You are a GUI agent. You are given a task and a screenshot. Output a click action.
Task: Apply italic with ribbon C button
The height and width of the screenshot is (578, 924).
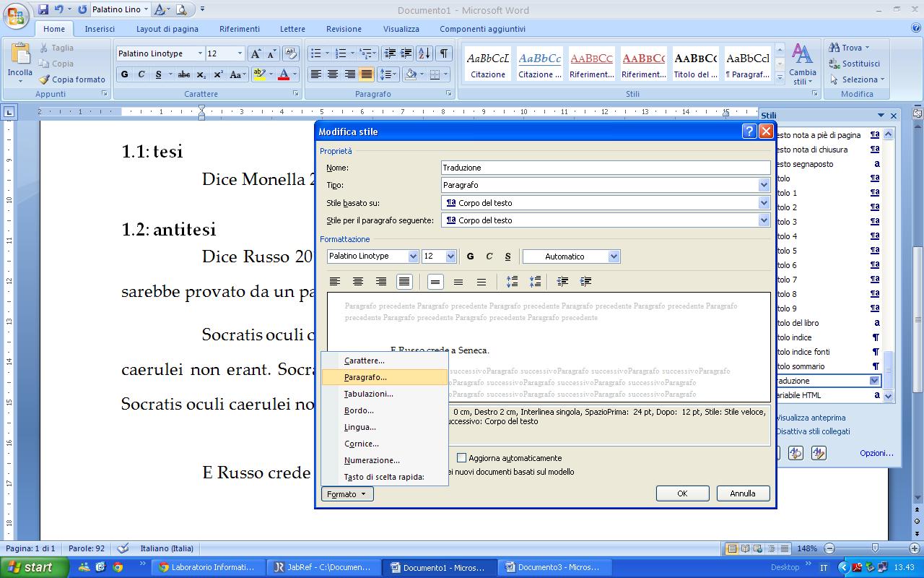[x=141, y=74]
